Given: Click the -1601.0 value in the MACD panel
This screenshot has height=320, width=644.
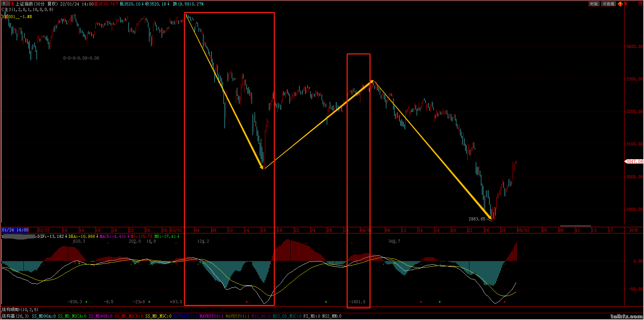Looking at the screenshot, I should 357,302.
